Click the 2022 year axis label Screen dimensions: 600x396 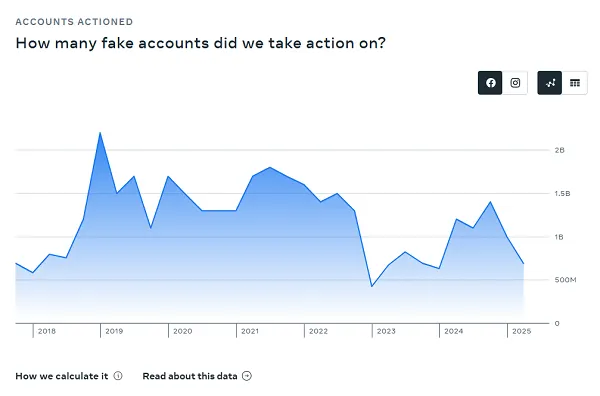(x=318, y=331)
